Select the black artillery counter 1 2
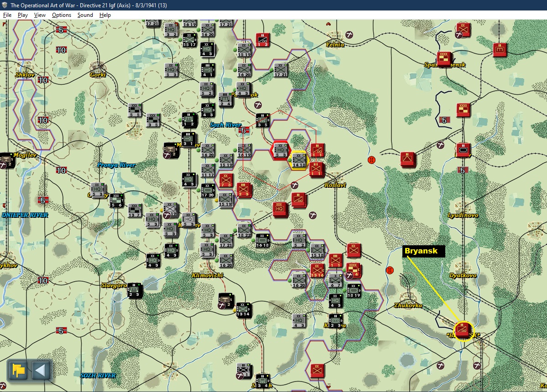The image size is (547, 392). click(189, 119)
